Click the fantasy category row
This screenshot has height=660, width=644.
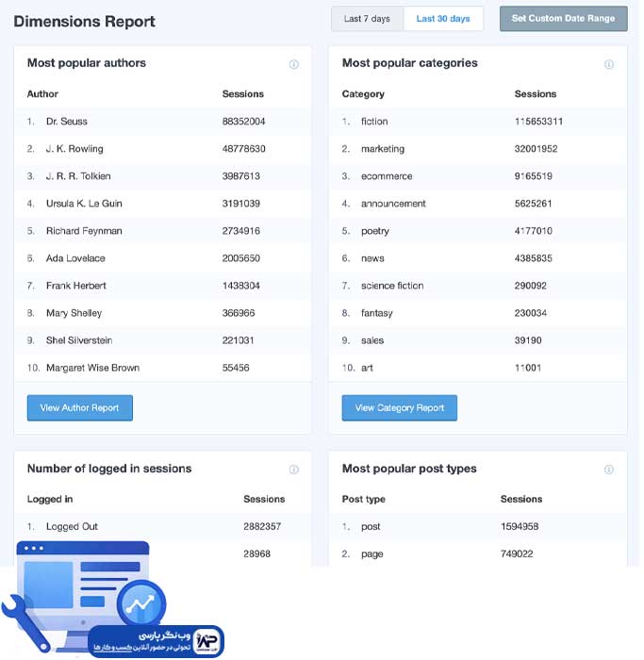[x=478, y=313]
